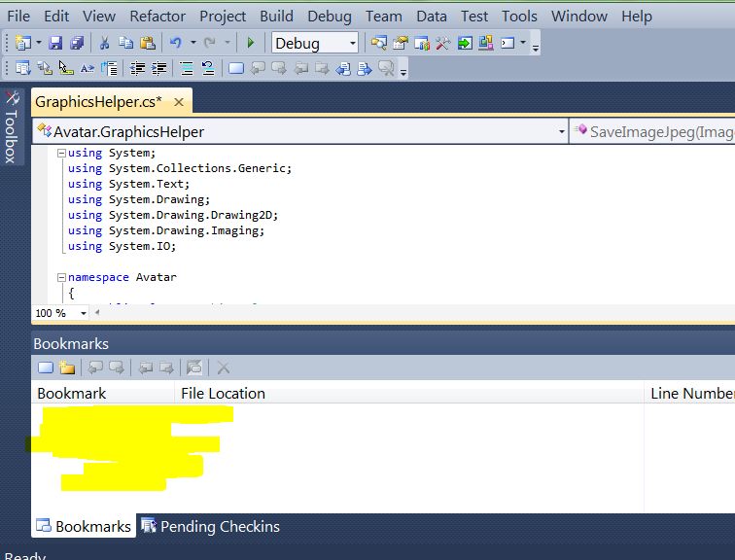Open the Team menu
Viewport: 735px width, 560px height.
[384, 17]
